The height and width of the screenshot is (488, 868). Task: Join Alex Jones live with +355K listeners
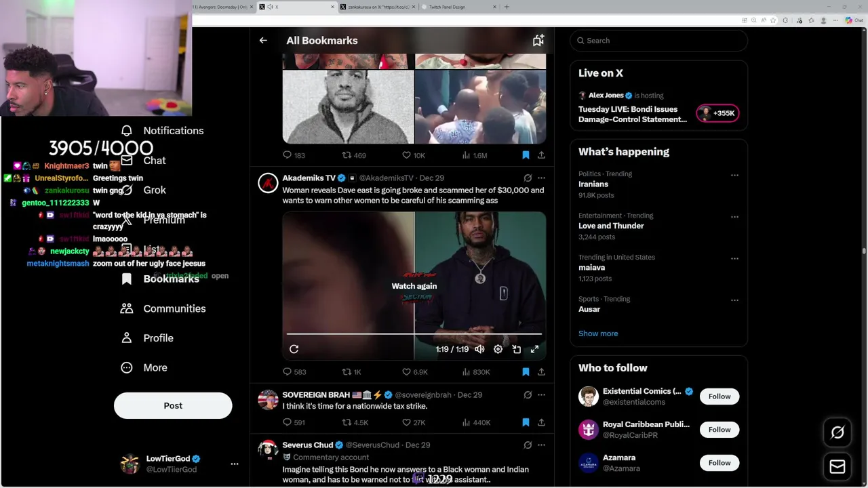[x=717, y=113]
